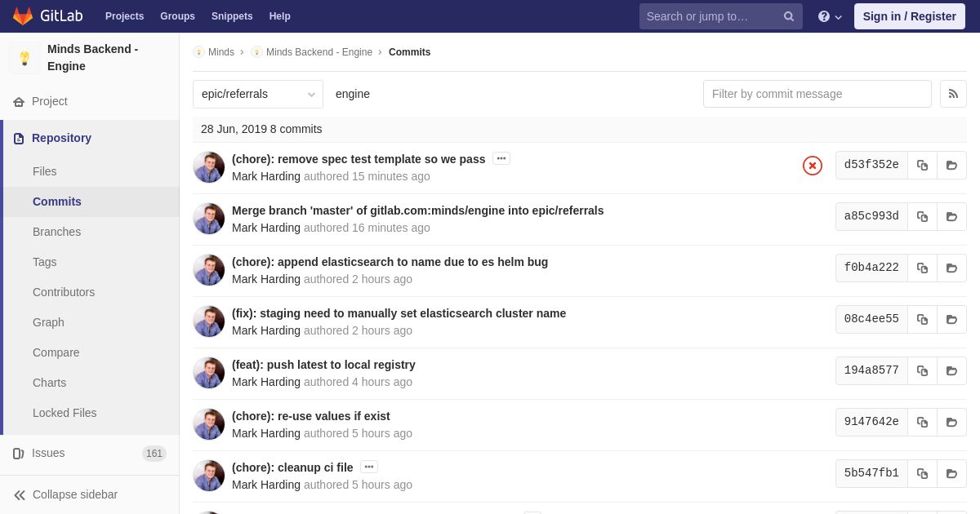This screenshot has height=514, width=980.
Task: Click the search magnifier icon
Action: click(789, 16)
